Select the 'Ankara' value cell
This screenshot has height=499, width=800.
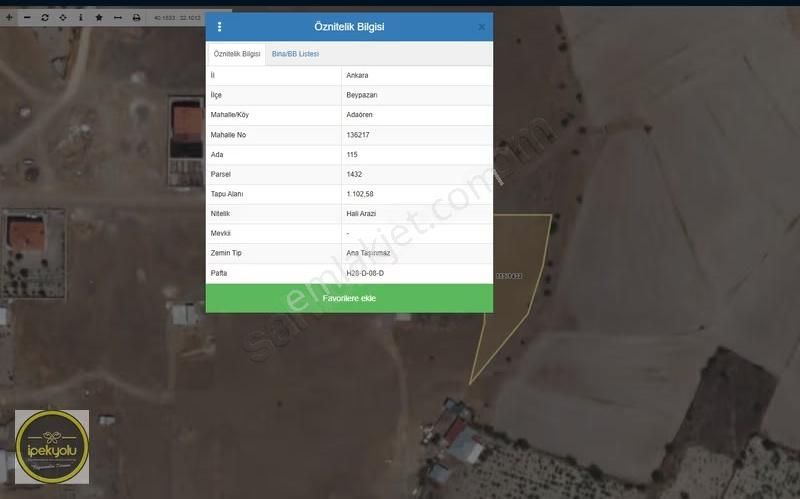417,76
